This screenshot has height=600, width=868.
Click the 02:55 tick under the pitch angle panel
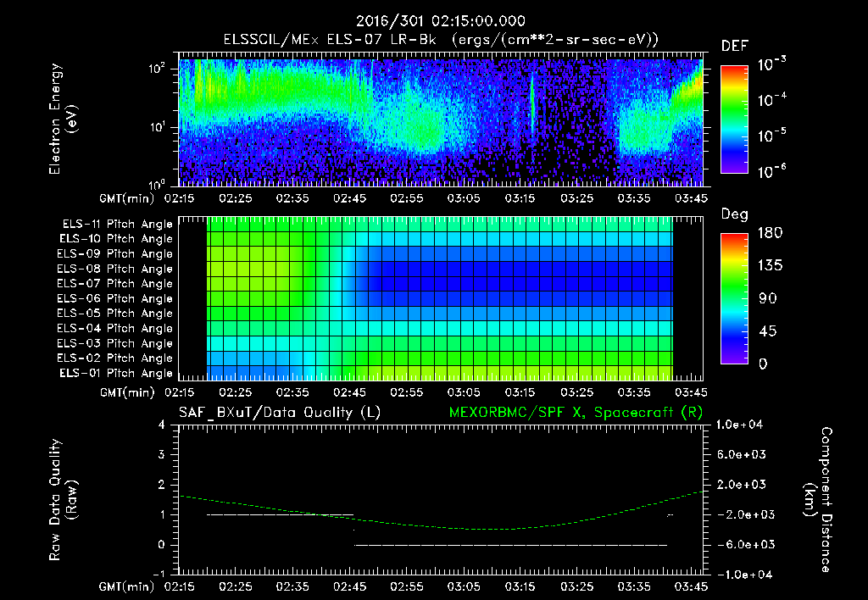pyautogui.click(x=407, y=392)
